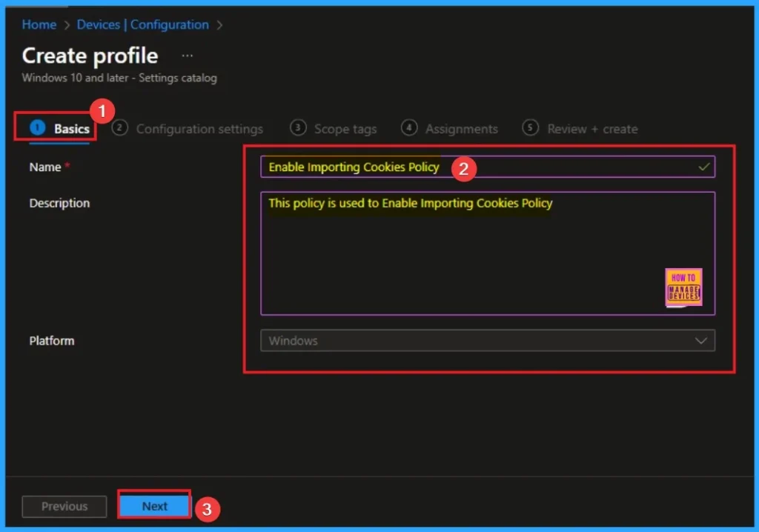Switch to Configuration settings step
This screenshot has height=532, width=759.
tap(188, 129)
